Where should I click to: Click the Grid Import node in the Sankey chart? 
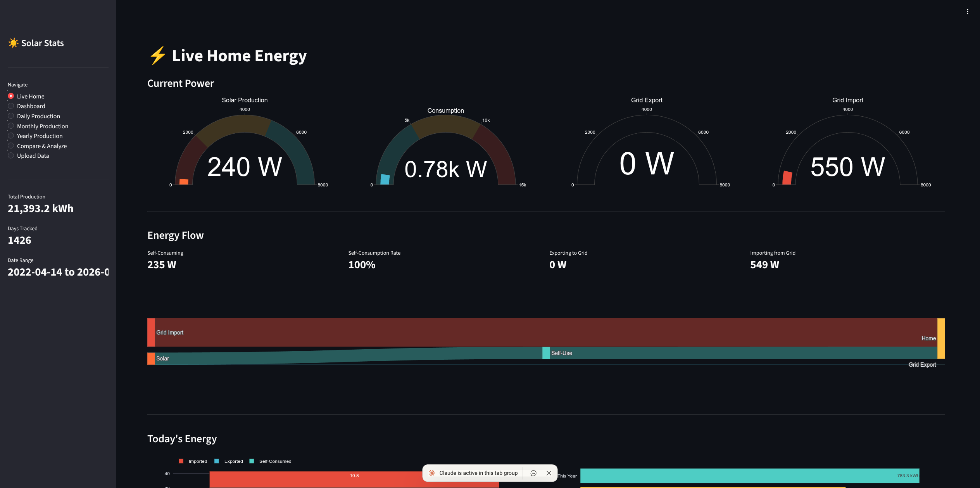point(150,332)
